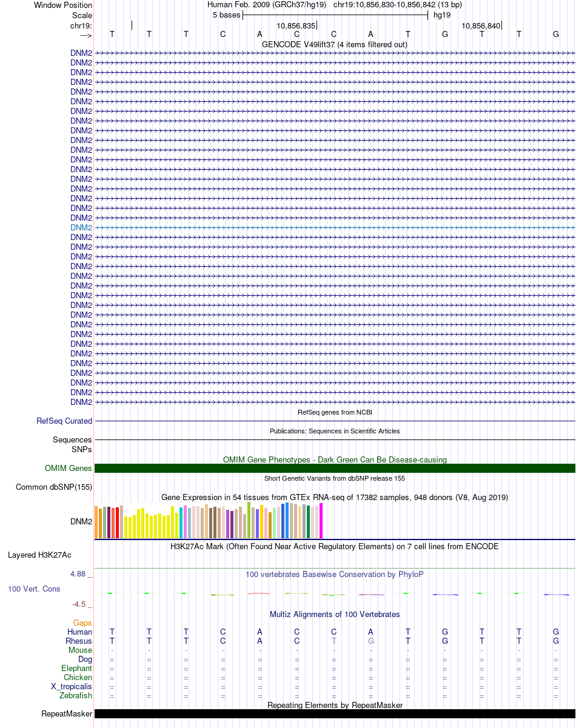
Task: Click the Chicken species label
Action: (78, 677)
